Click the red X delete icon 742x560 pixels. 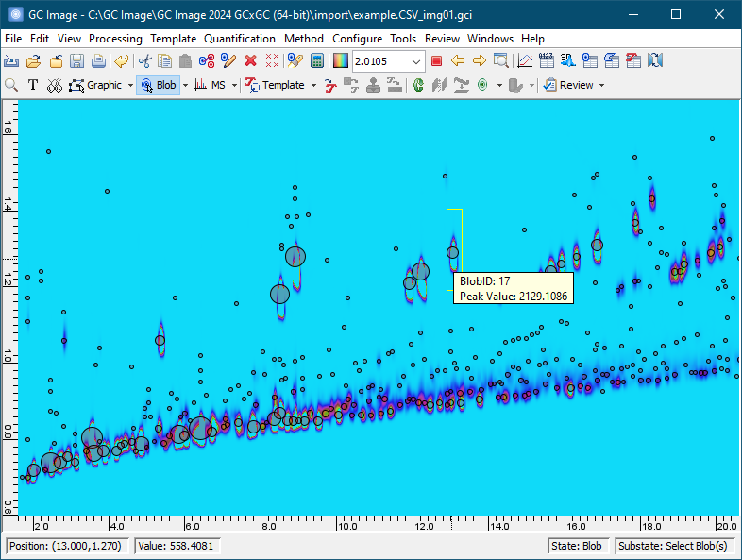[250, 61]
